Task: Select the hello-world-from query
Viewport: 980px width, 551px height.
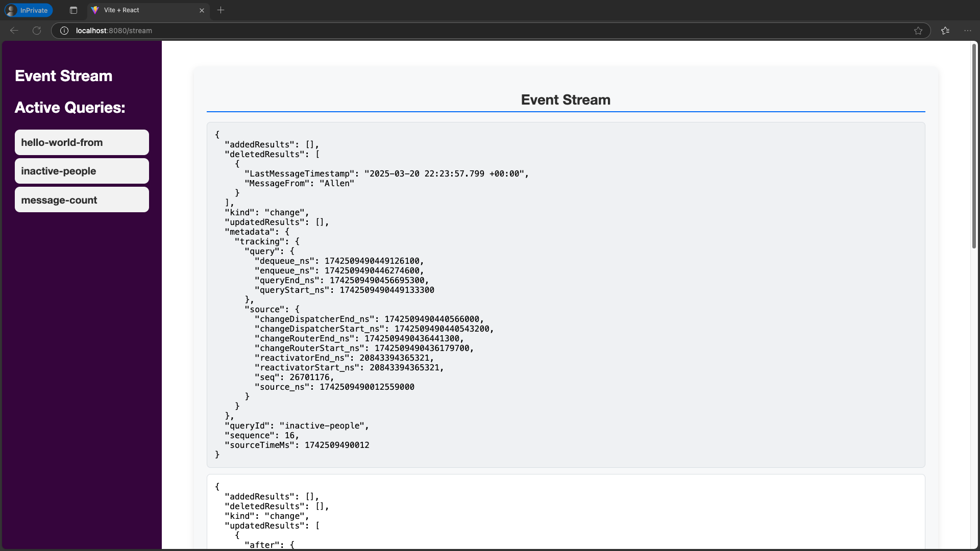Action: pos(81,142)
